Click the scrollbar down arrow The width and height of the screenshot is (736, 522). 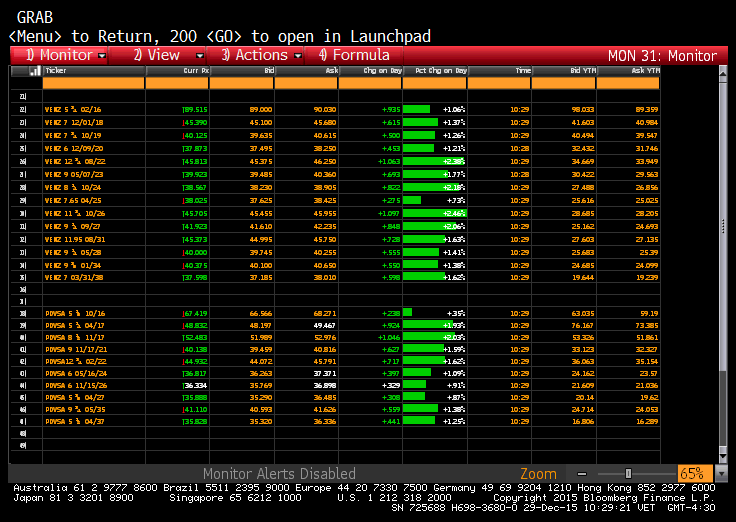[x=723, y=456]
